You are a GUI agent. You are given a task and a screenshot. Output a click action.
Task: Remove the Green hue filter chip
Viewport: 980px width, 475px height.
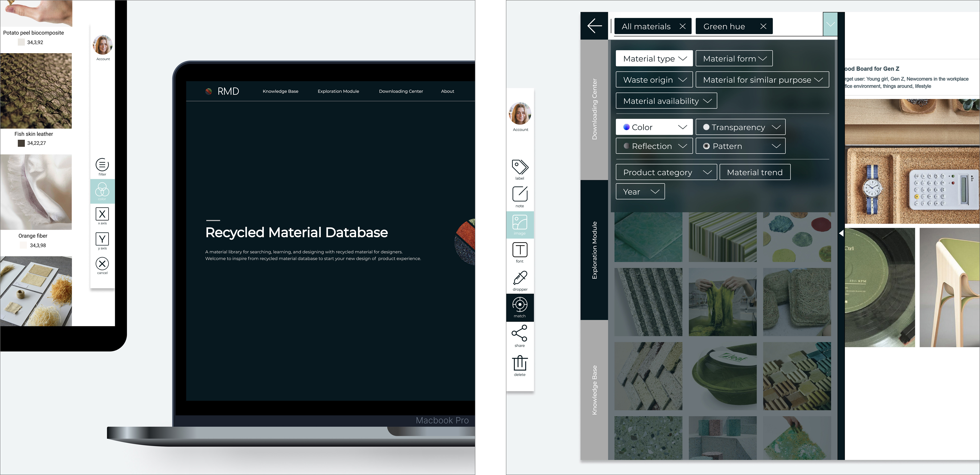pyautogui.click(x=764, y=26)
